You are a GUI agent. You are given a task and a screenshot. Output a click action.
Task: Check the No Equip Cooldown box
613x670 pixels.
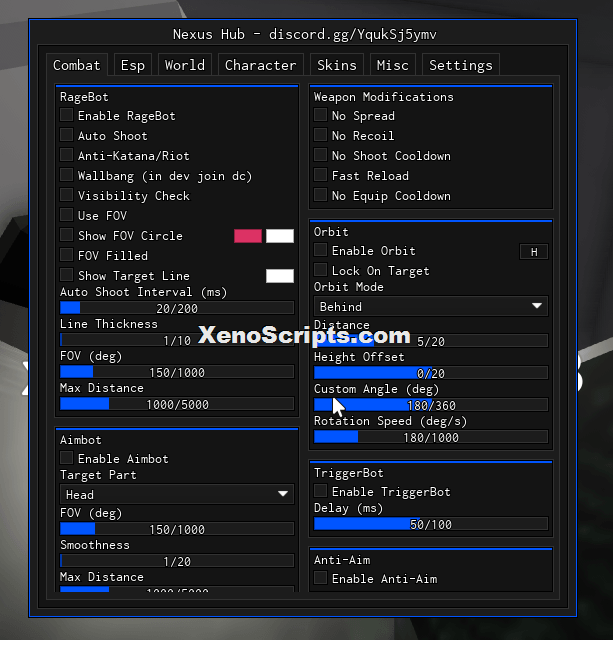320,195
